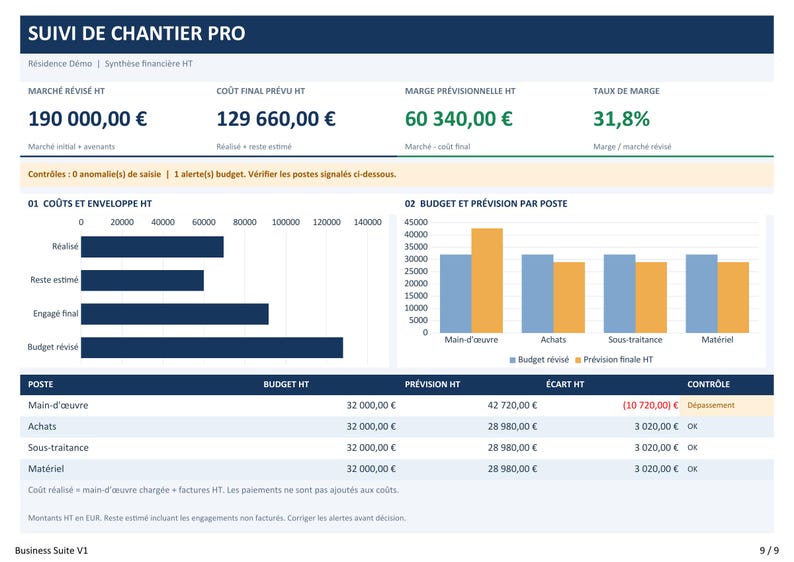The height and width of the screenshot is (562, 794).
Task: Select Main-d'œuvre orange prévision column
Action: (x=487, y=280)
